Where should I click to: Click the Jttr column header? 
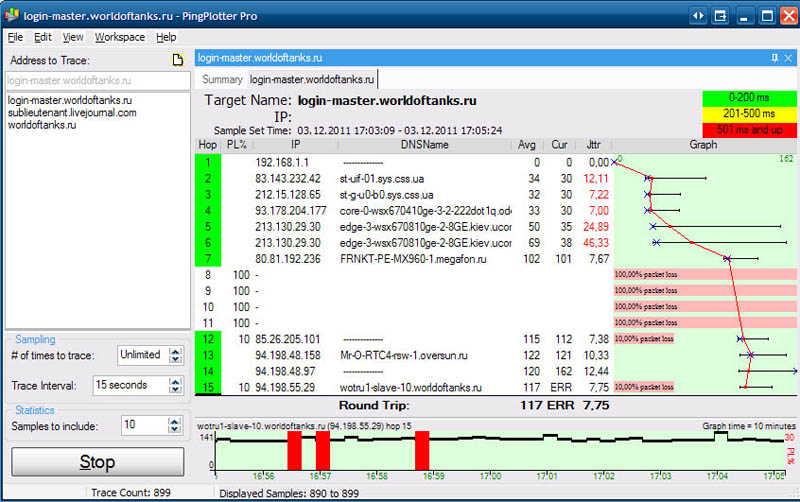(593, 145)
